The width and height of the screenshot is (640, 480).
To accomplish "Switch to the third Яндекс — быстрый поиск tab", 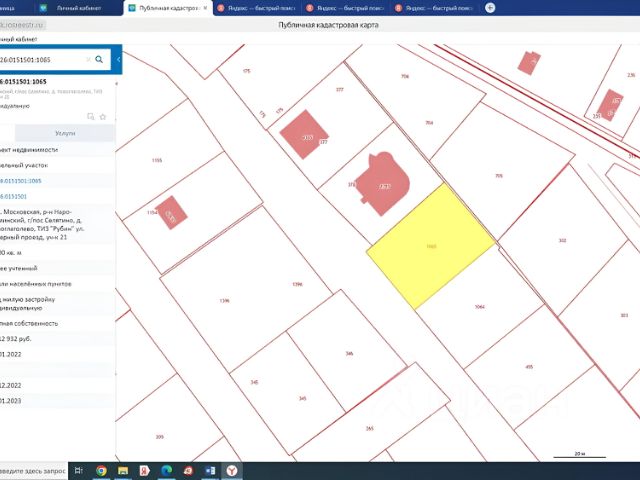I will pyautogui.click(x=434, y=8).
